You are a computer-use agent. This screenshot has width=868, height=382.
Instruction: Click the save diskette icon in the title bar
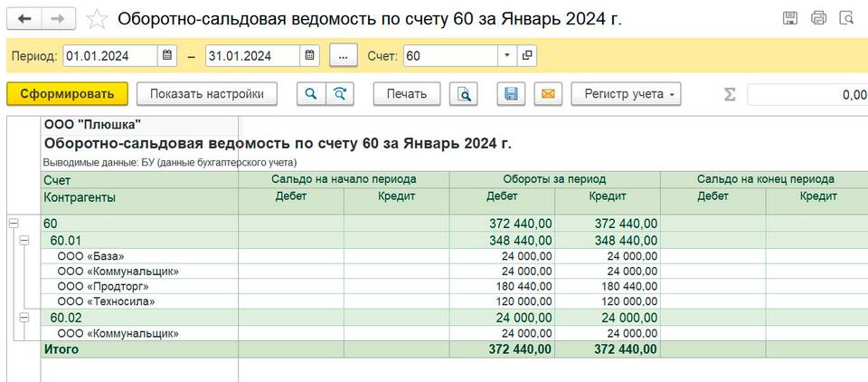pyautogui.click(x=790, y=18)
